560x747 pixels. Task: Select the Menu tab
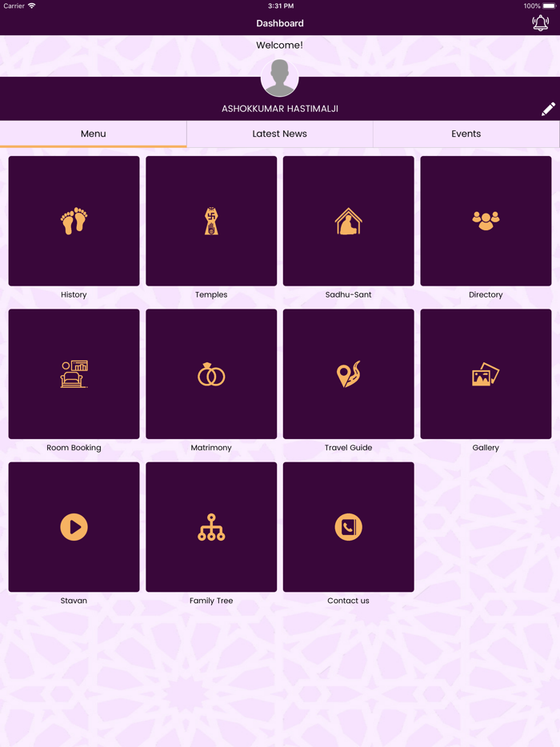tap(93, 134)
